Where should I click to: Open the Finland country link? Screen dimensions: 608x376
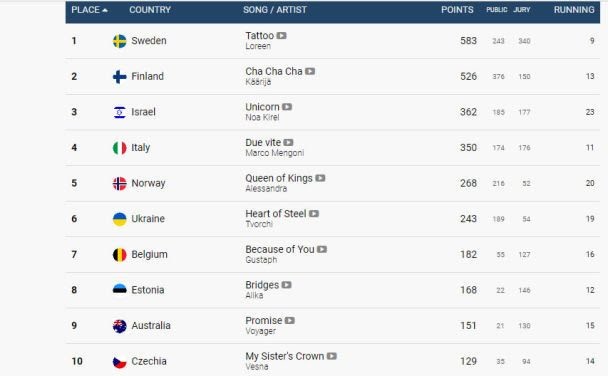coord(147,76)
